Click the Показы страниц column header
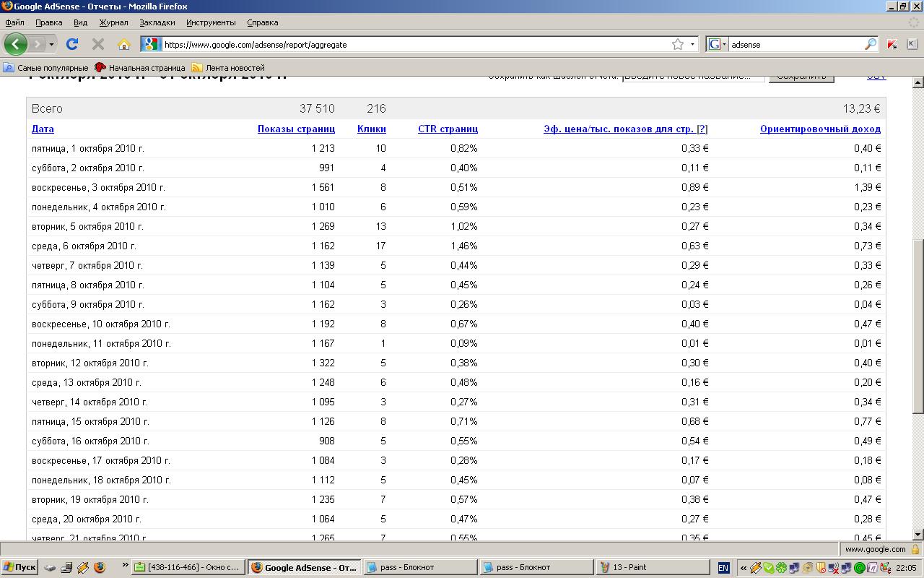Viewport: 924px width, 578px height. pos(296,129)
